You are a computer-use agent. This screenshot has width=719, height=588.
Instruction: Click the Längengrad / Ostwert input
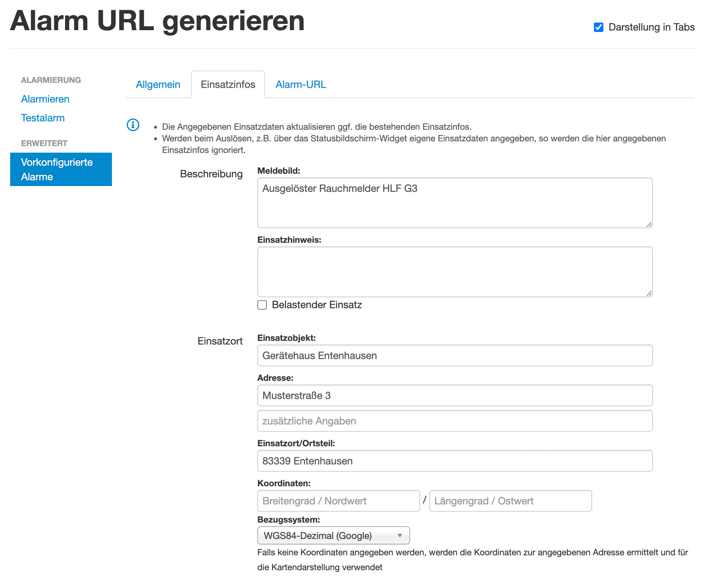pos(510,501)
